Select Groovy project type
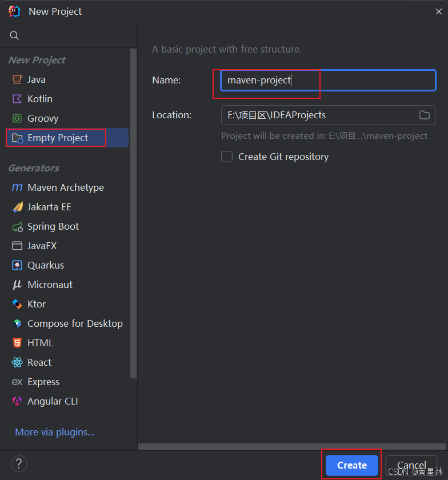This screenshot has height=480, width=448. point(67,118)
